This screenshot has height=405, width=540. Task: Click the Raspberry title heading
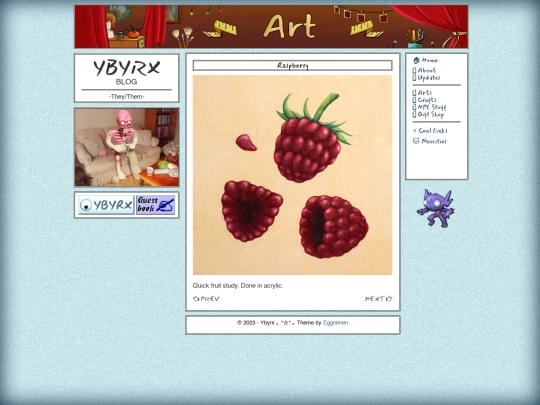[x=292, y=65]
